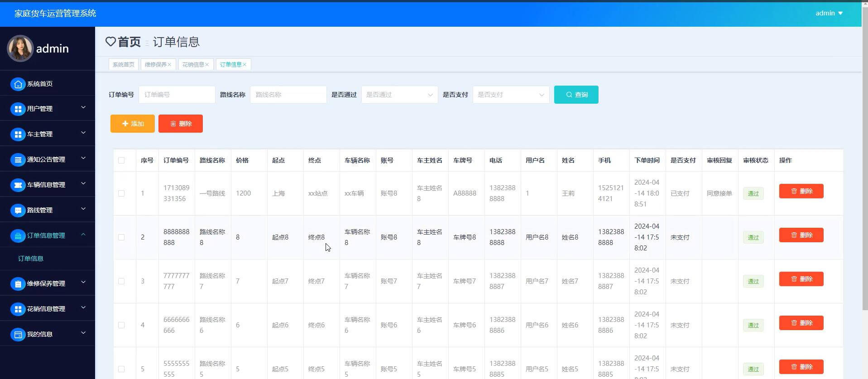The height and width of the screenshot is (379, 868).
Task: Click the 同意接单 review reply cell
Action: (x=719, y=193)
